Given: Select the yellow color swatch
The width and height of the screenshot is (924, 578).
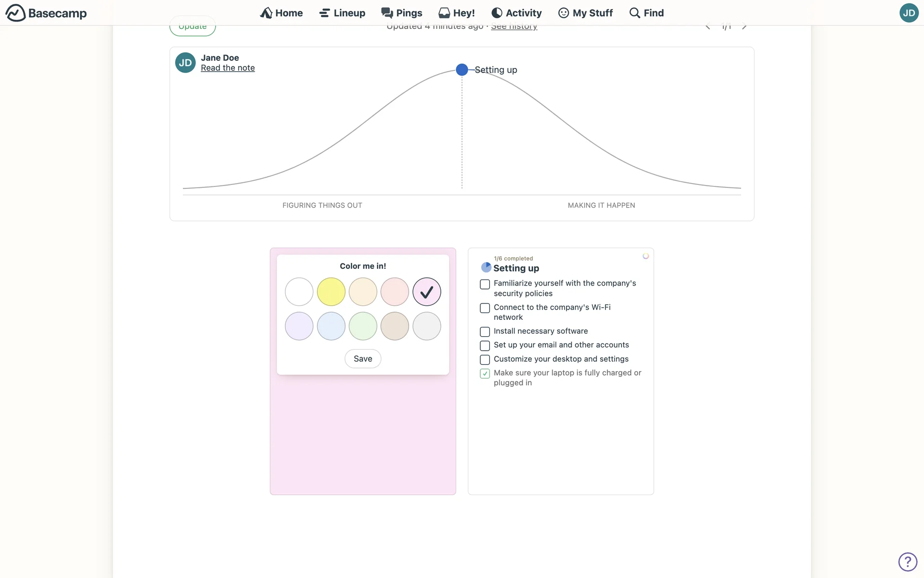Looking at the screenshot, I should [331, 292].
